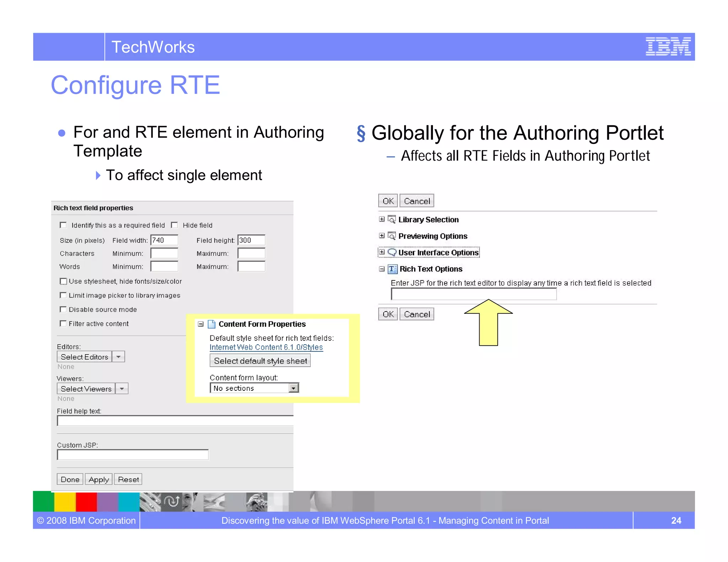Viewport: 728px width, 562px height.
Task: Click the slide number 24
Action: coord(676,520)
